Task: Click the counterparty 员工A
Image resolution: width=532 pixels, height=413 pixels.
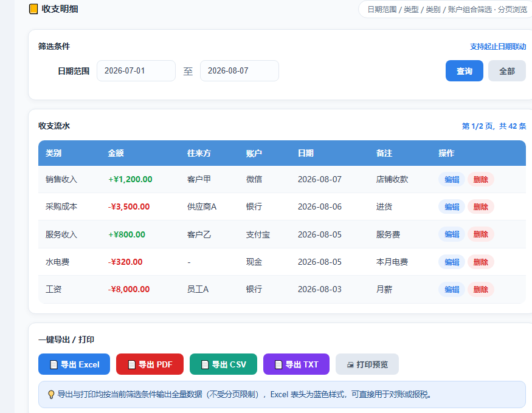Action: tap(198, 289)
